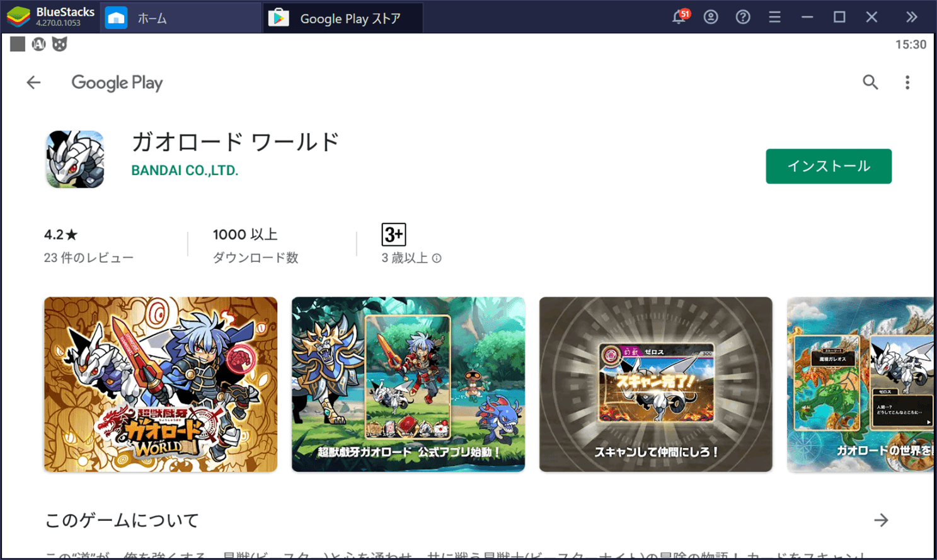
Task: Open the スキャンして仲間にしろ screenshot
Action: (656, 384)
